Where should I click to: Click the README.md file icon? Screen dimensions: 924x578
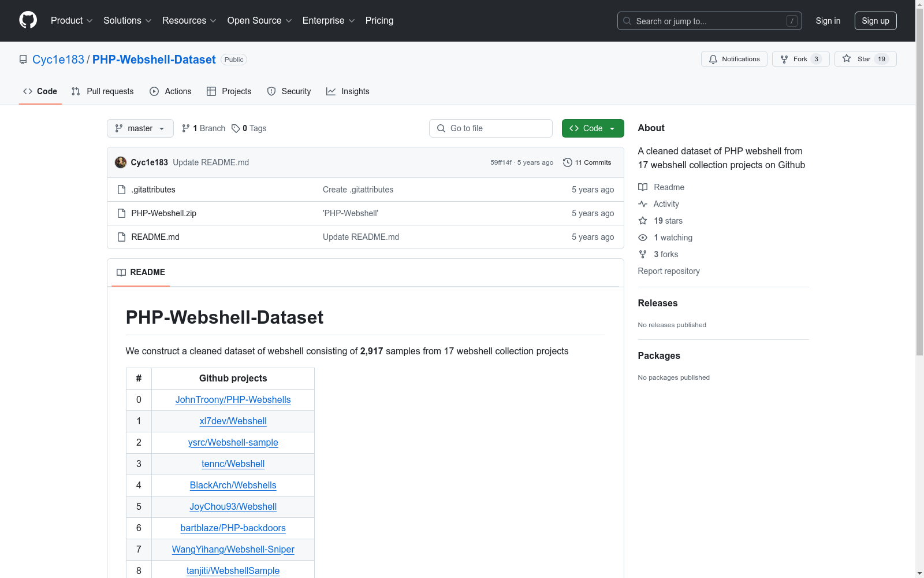pyautogui.click(x=121, y=237)
